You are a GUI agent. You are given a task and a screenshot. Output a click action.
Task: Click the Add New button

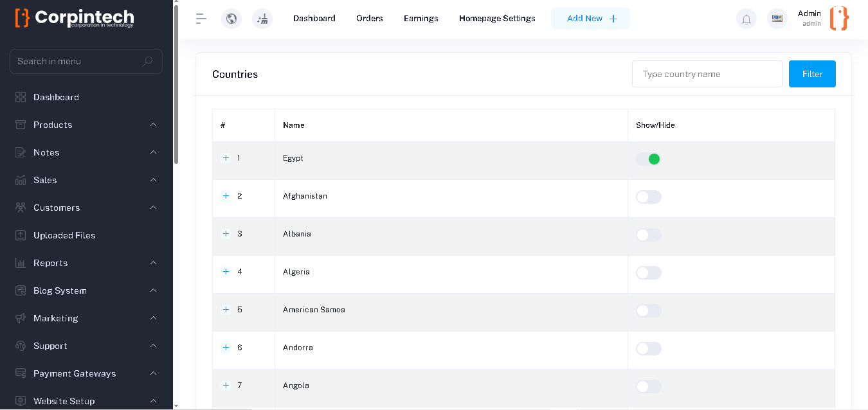point(591,19)
